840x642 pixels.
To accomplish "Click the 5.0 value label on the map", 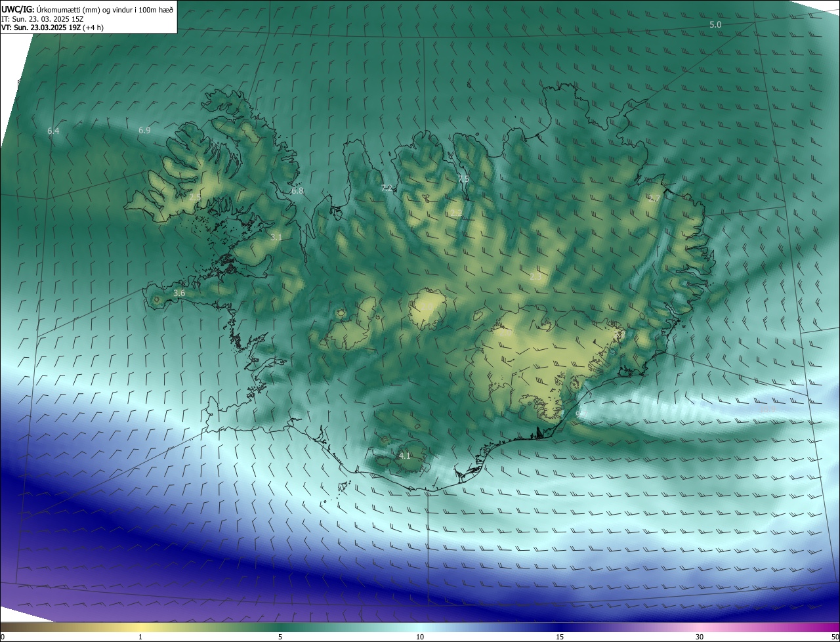I will 715,24.
